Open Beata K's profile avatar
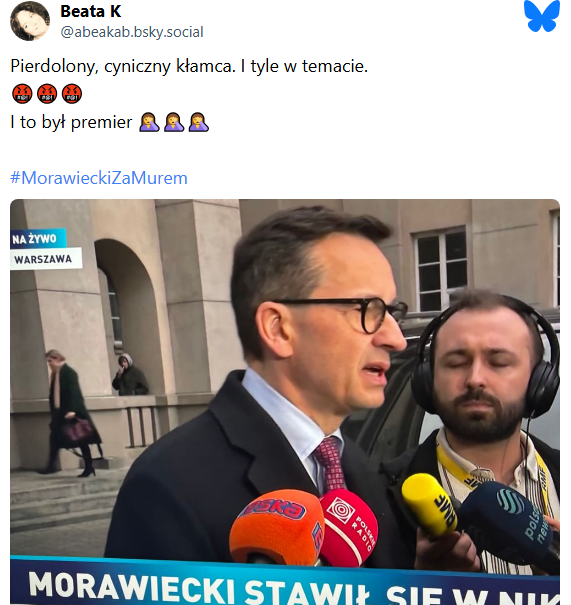The height and width of the screenshot is (605, 571). 30,21
